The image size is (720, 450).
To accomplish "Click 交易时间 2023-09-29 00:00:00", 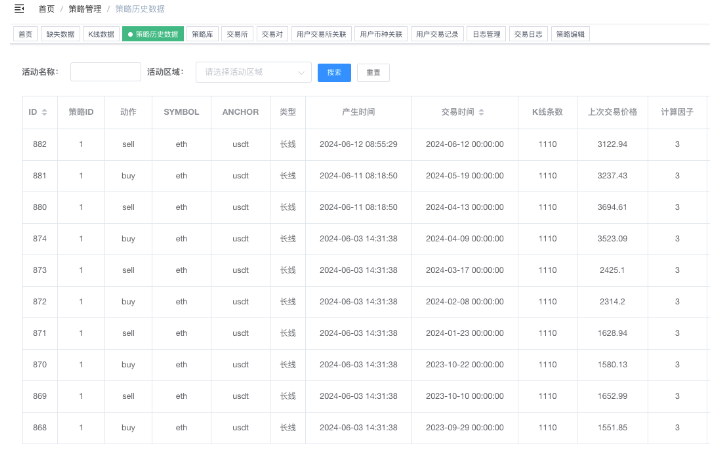I will [465, 428].
